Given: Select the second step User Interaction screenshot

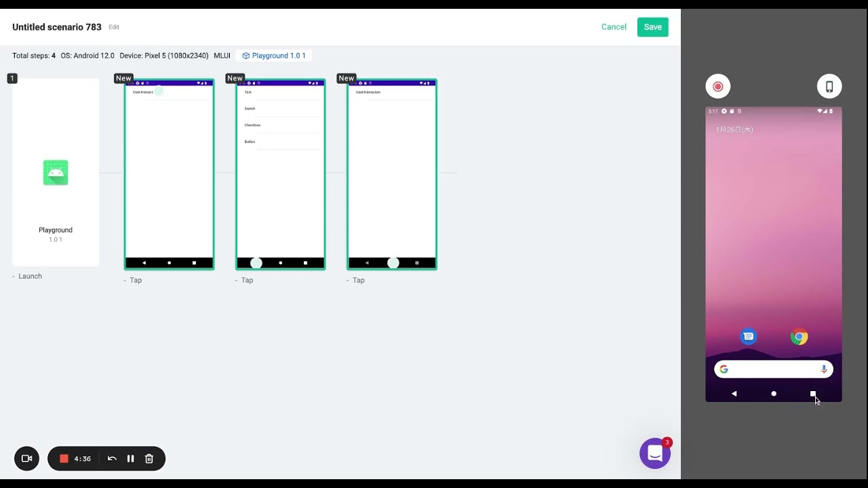Looking at the screenshot, I should [x=169, y=174].
